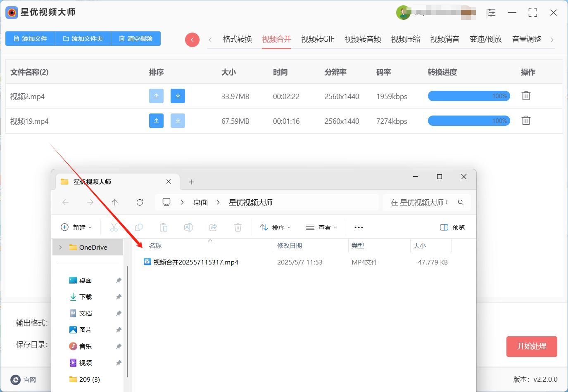568x392 pixels.
Task: Click the delete trash icon in Explorer toolbar
Action: [x=238, y=227]
